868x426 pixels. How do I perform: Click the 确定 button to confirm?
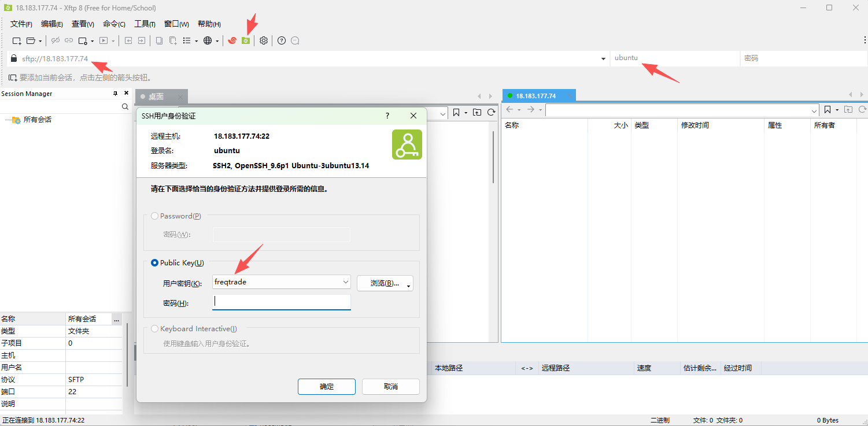327,387
